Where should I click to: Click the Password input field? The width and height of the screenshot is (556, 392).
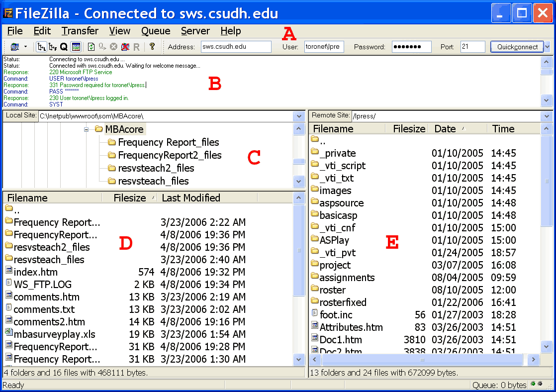pos(412,46)
